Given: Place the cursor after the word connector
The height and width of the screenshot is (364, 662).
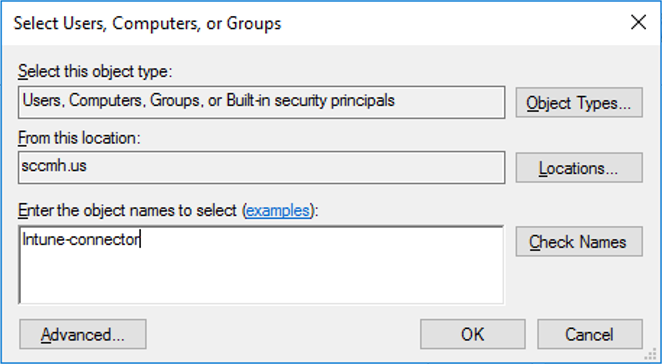Looking at the screenshot, I should tap(140, 239).
